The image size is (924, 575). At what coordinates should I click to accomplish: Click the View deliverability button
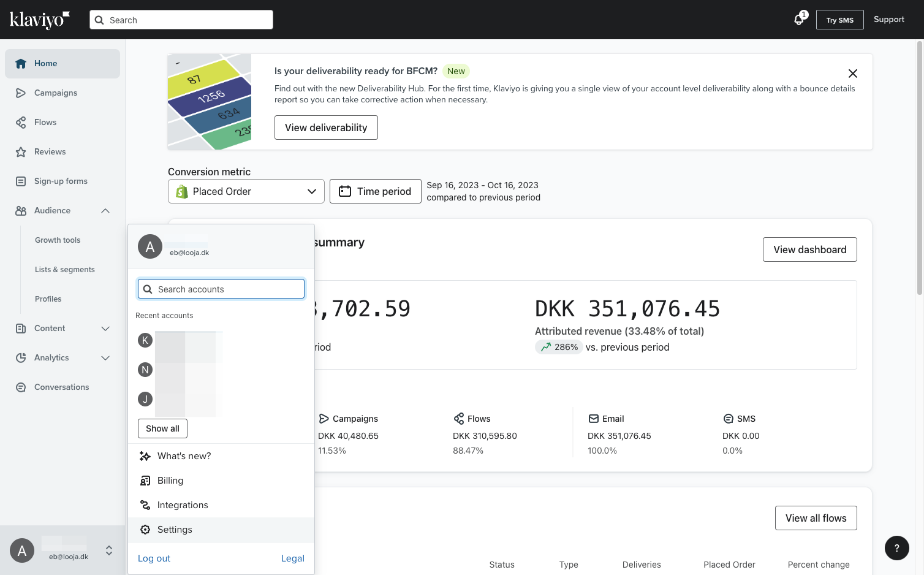[x=326, y=128]
